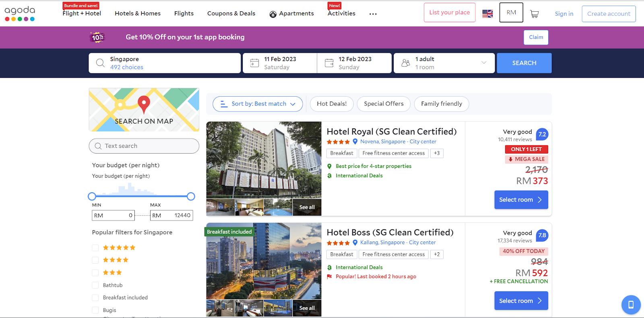Open the shopping cart icon
This screenshot has height=318, width=644.
[535, 14]
